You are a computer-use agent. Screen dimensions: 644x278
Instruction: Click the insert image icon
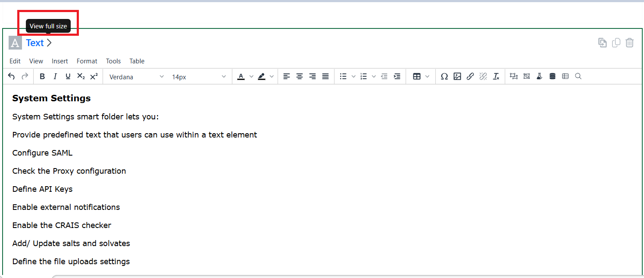[x=457, y=76]
